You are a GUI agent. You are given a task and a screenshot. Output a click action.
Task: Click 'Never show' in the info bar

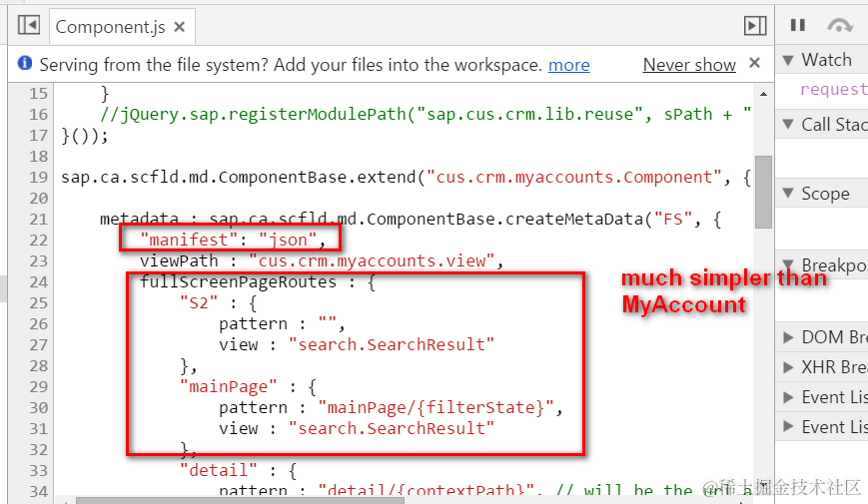(x=689, y=65)
